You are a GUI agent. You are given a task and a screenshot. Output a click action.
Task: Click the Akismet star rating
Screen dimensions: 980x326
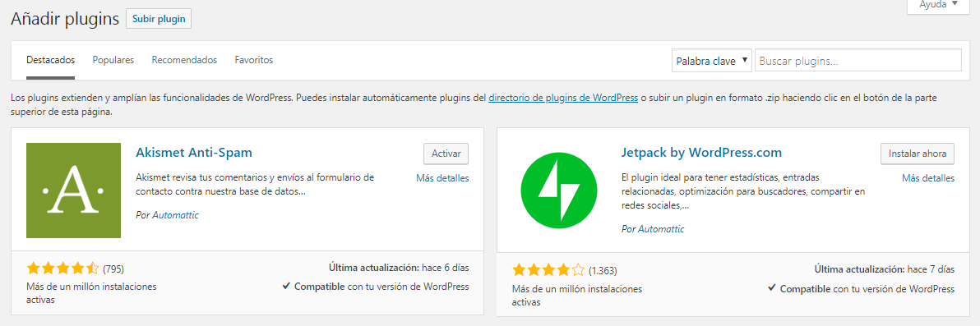click(x=62, y=269)
